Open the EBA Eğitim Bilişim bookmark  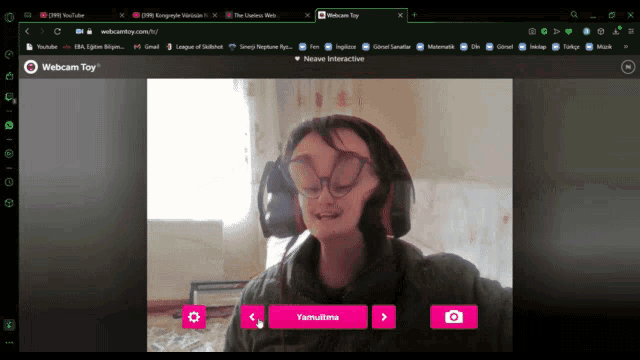click(x=93, y=47)
